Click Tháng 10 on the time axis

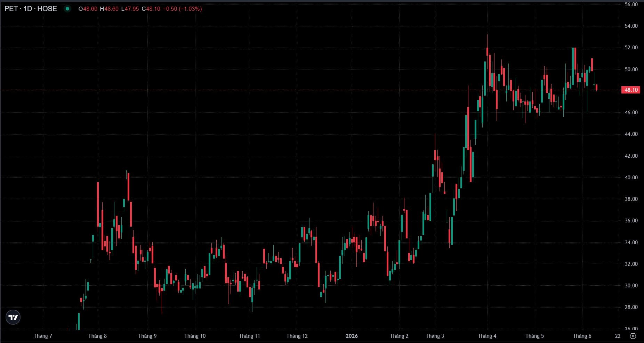pyautogui.click(x=195, y=336)
